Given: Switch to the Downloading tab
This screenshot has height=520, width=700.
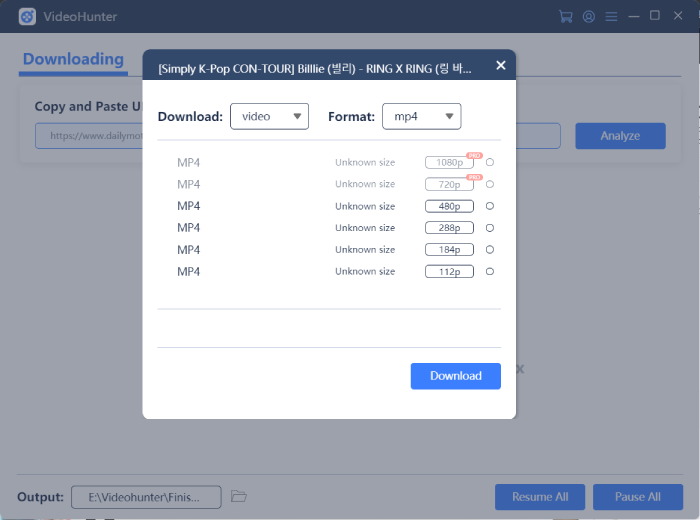Looking at the screenshot, I should tap(73, 59).
